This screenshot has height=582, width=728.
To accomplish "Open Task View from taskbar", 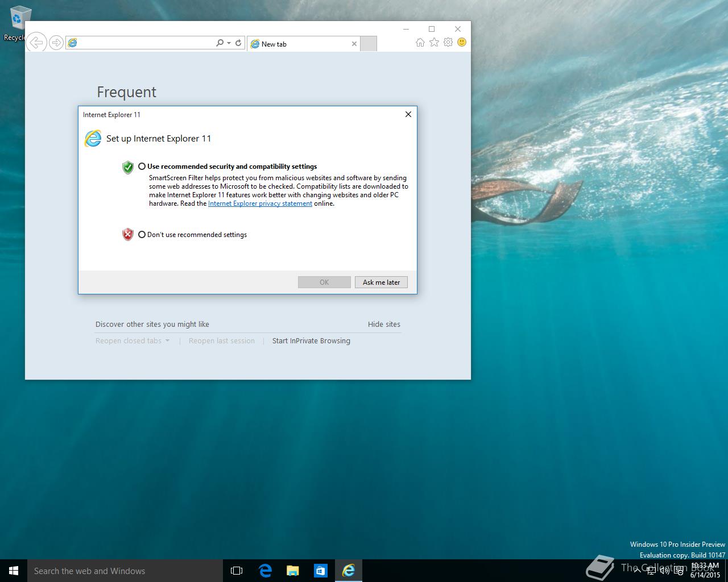I will coord(237,571).
